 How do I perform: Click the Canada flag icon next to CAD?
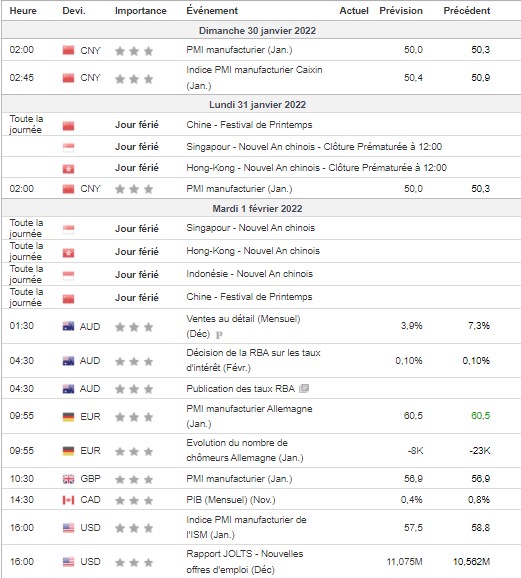coord(68,500)
